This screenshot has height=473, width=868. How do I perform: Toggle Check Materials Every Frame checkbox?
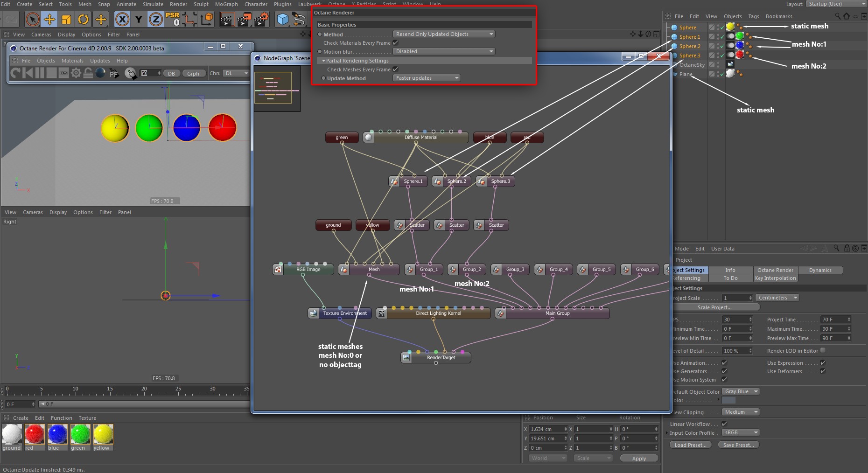click(x=395, y=42)
